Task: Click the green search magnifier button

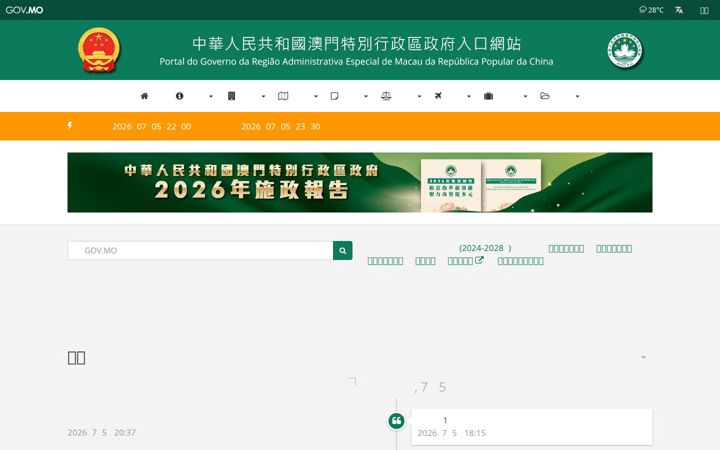Action: click(x=343, y=250)
